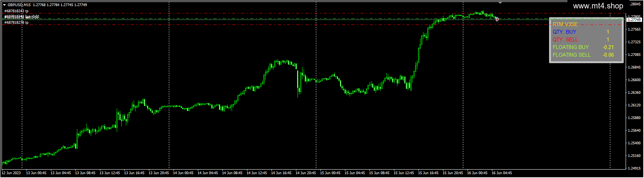Click the red and blue trade arrow marker
The image size is (644, 178).
(497, 19)
